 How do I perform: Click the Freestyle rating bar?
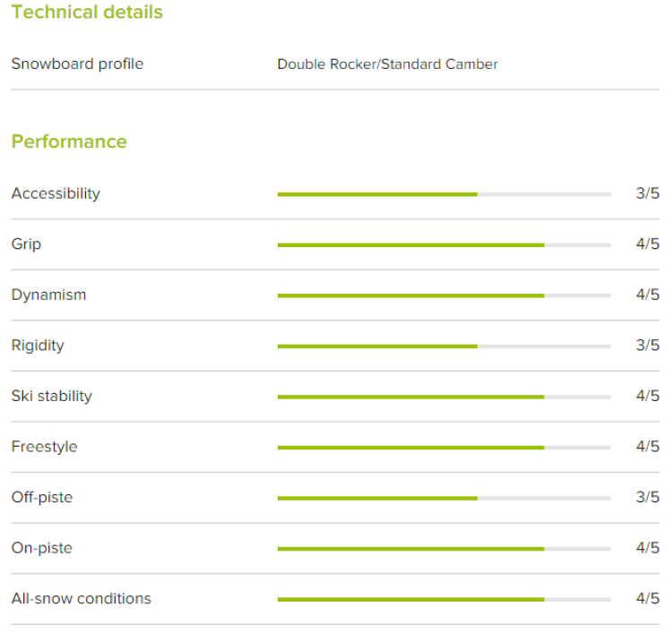pyautogui.click(x=444, y=447)
